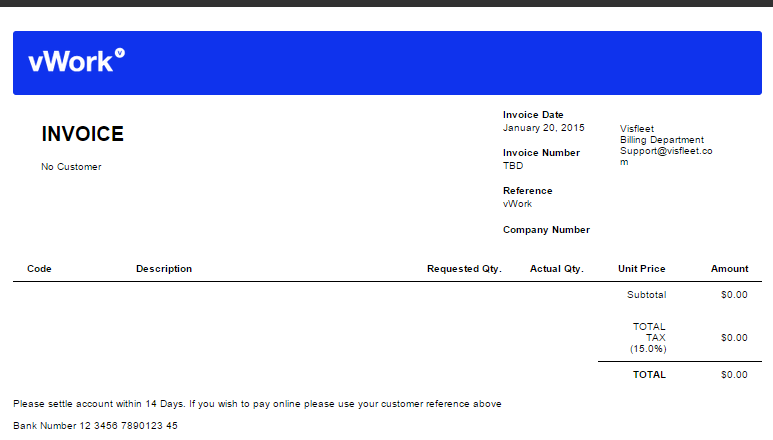773x440 pixels.
Task: Click the 'Please settle account within 14 Days' note
Action: [257, 404]
